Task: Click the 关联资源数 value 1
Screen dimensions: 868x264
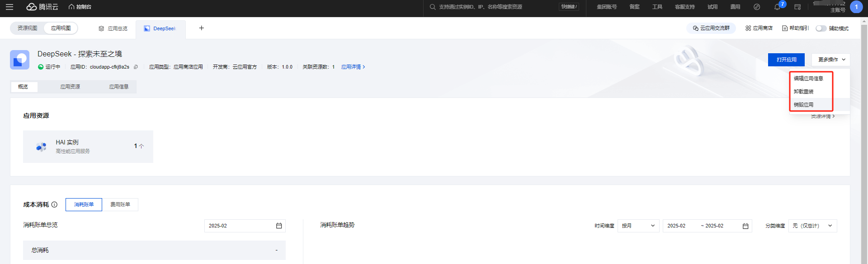Action: (334, 67)
